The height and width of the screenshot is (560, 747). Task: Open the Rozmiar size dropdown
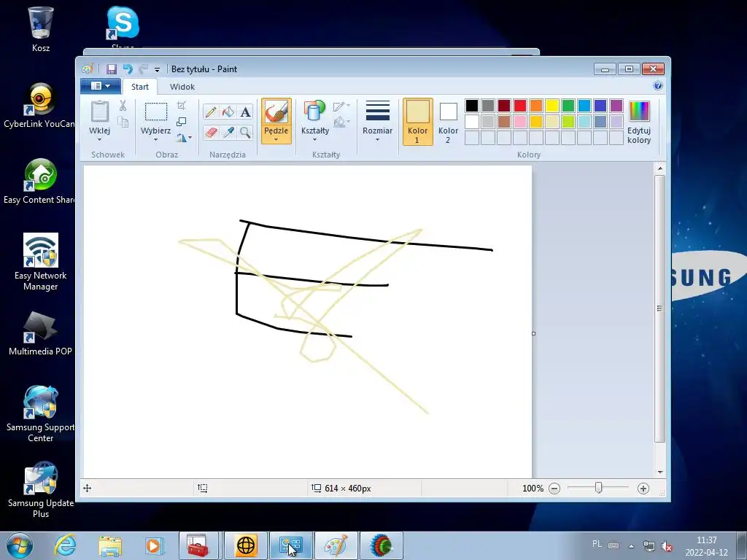click(377, 122)
